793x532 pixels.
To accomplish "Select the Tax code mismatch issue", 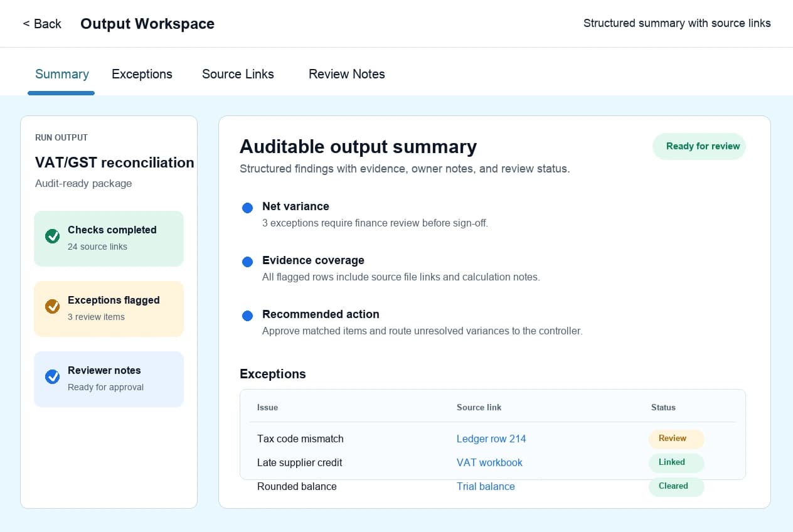I will click(301, 439).
